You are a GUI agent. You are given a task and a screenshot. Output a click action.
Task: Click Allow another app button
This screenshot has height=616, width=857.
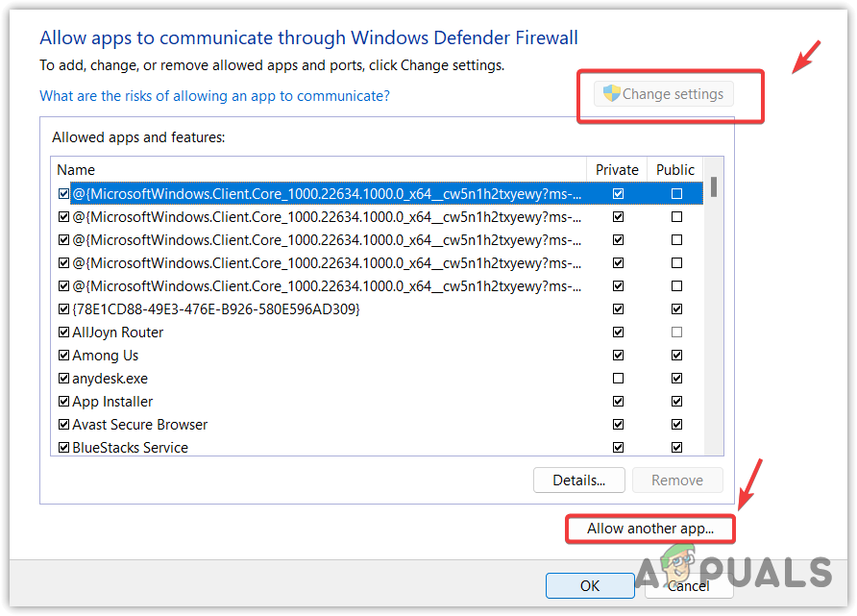[650, 529]
